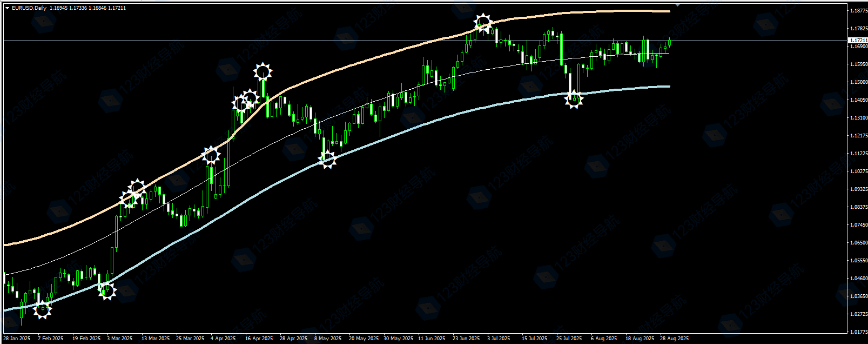Select the orange upper band line
Screen dimensions: 868x344
[x=378, y=56]
